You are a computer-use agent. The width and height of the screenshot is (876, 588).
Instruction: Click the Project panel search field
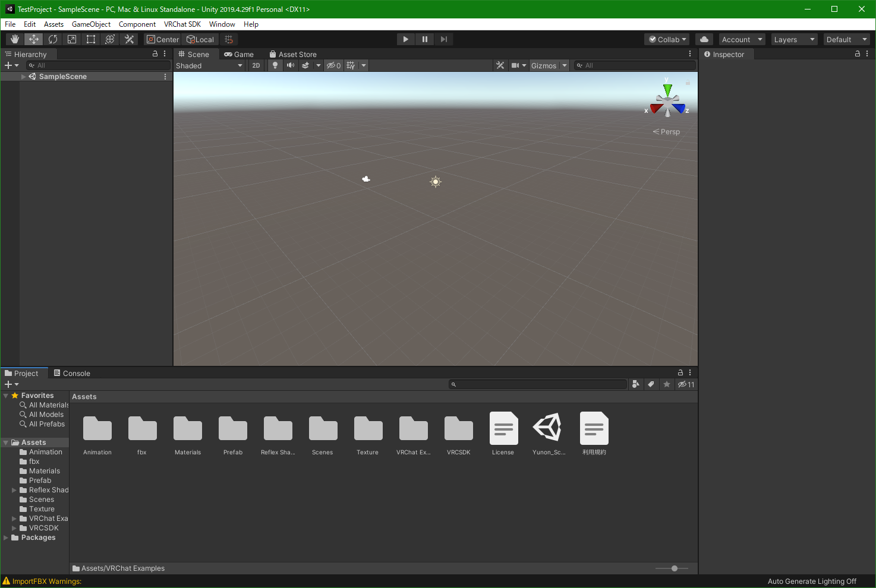point(538,384)
